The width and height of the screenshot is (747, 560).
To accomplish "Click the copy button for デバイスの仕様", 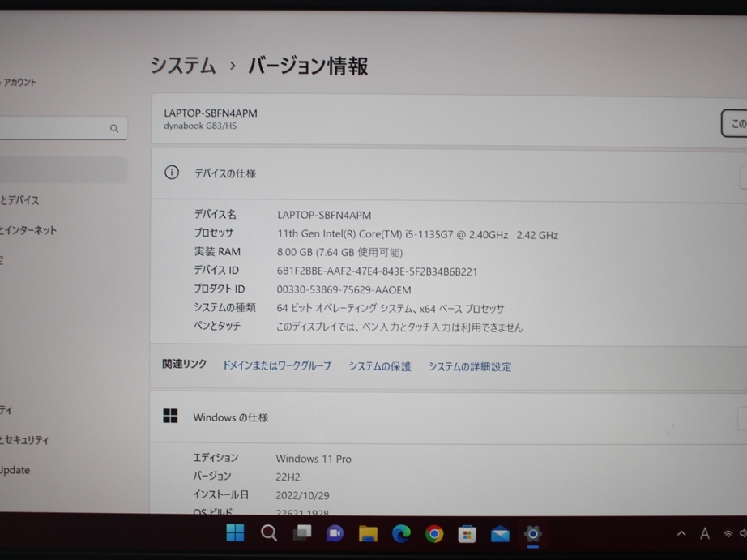I will click(x=743, y=177).
